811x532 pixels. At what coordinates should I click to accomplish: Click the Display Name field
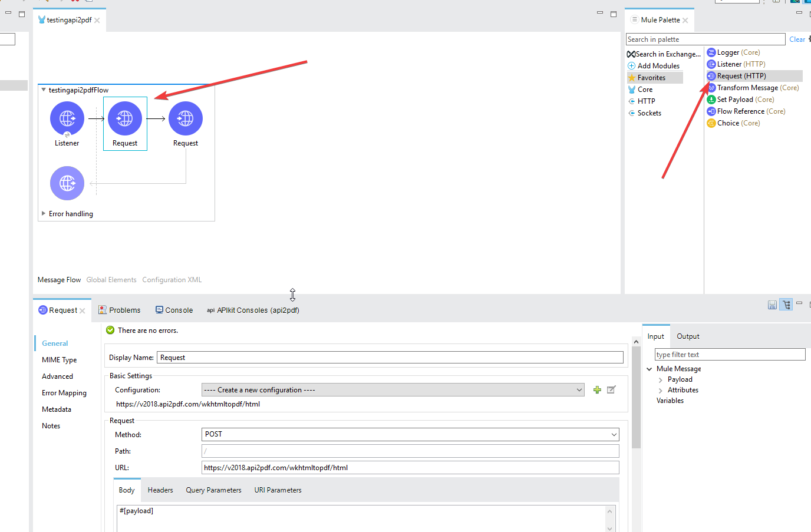[x=390, y=358]
